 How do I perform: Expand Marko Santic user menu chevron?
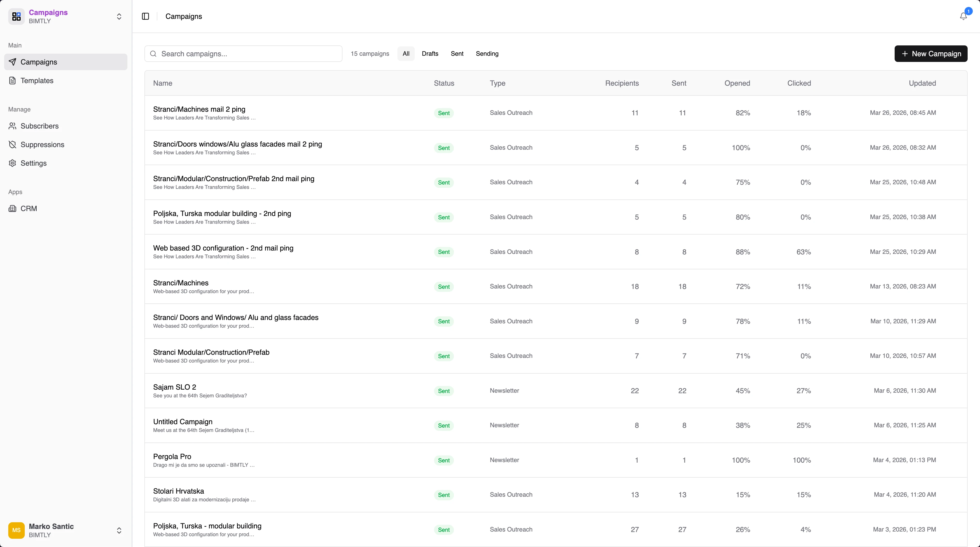click(x=119, y=530)
